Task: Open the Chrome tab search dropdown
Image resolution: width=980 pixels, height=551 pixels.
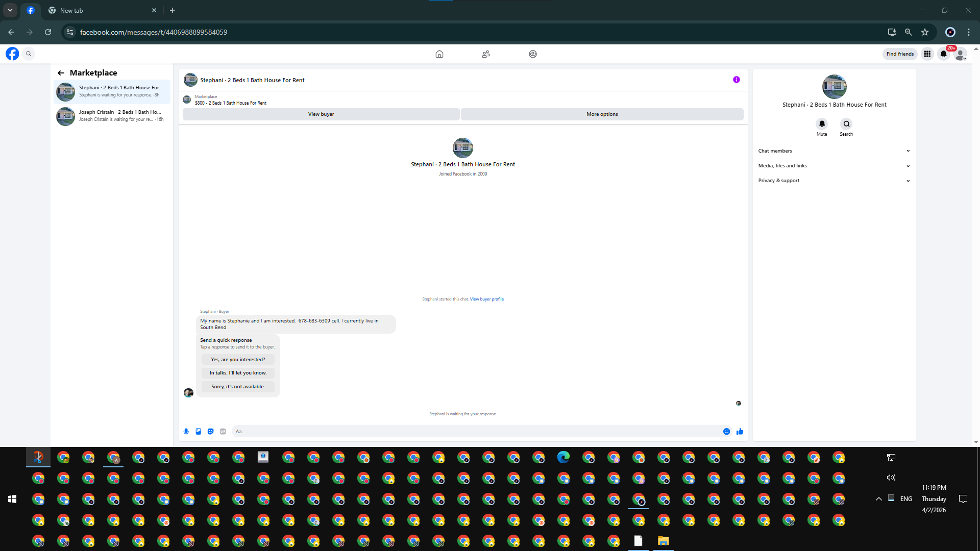Action: tap(10, 10)
